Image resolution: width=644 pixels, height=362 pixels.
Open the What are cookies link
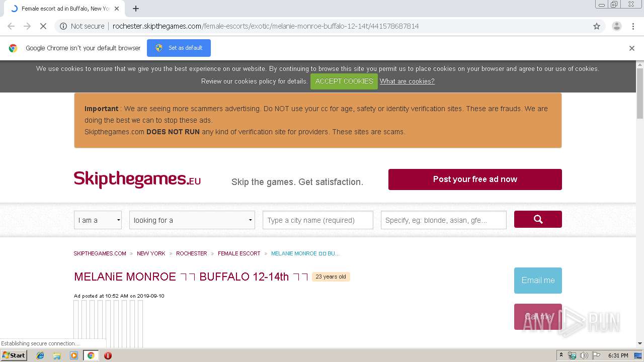pos(407,81)
